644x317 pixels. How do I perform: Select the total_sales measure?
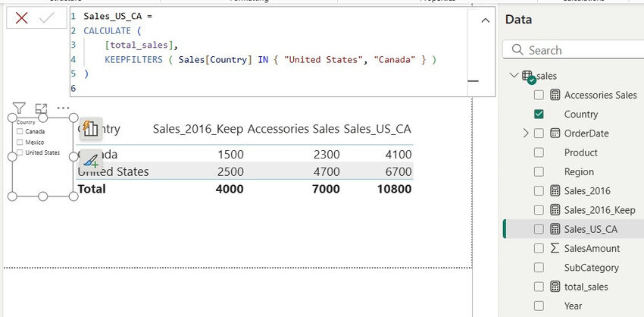coord(586,287)
